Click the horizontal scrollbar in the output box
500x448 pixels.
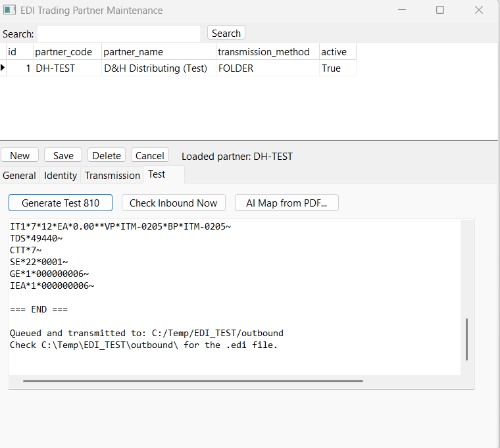tap(193, 381)
